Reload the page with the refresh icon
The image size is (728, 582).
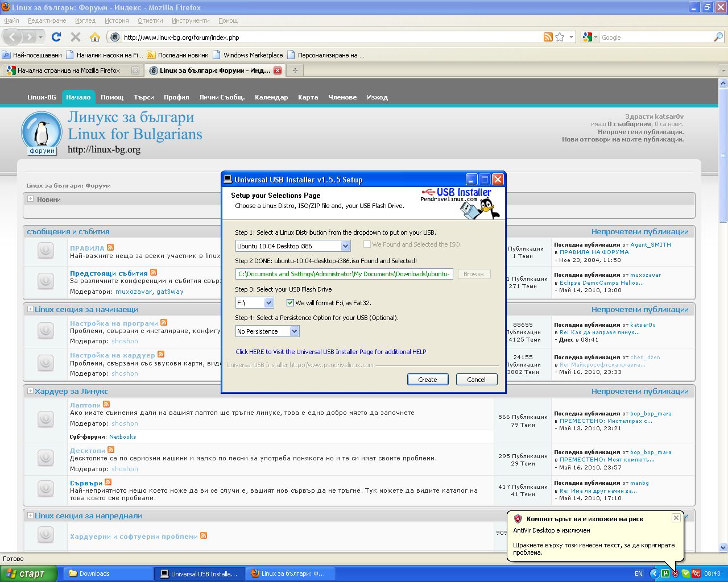click(56, 37)
